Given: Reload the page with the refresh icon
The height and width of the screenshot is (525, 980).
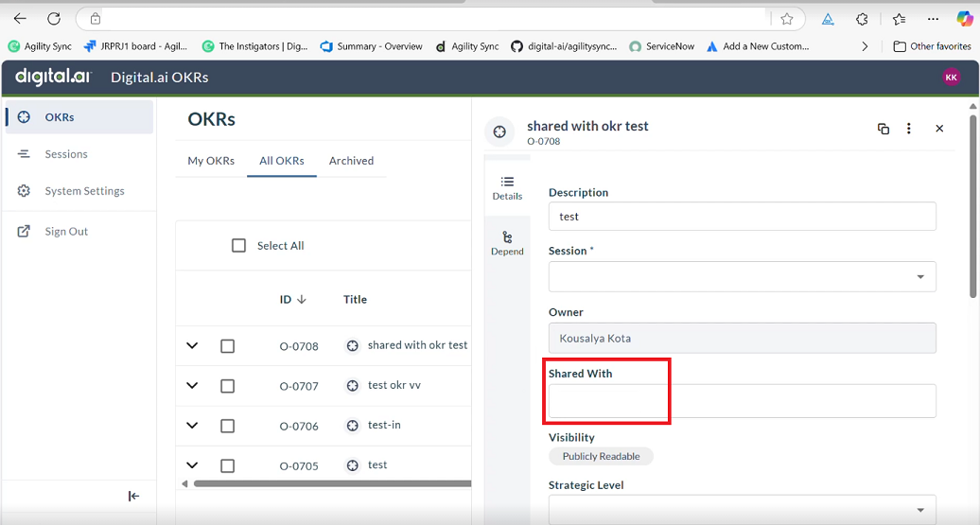Looking at the screenshot, I should click(54, 19).
